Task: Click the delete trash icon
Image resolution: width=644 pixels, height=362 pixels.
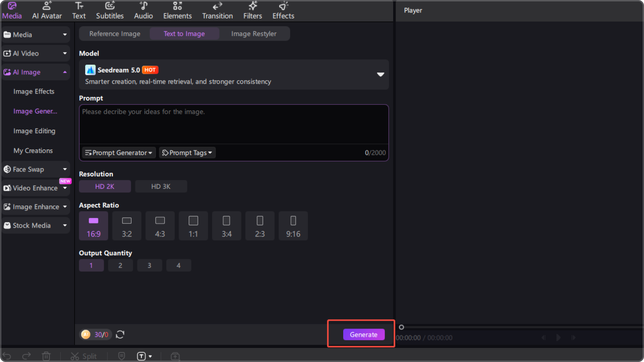Action: coord(46,356)
